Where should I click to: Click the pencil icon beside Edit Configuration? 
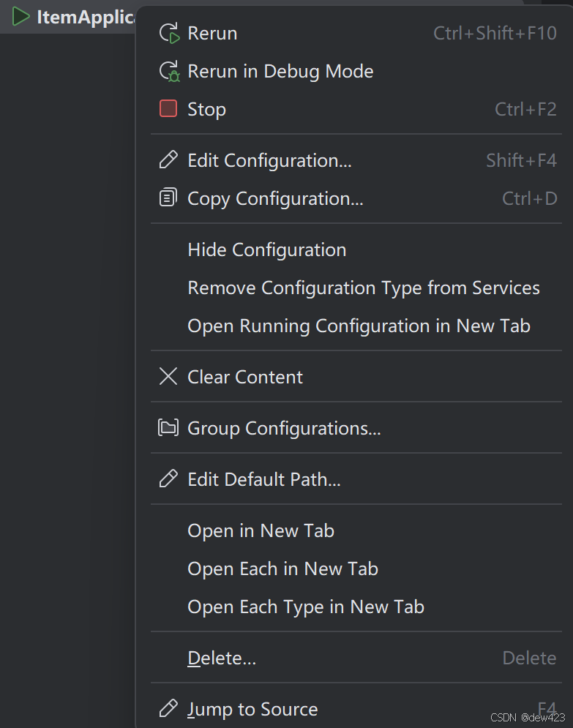coord(168,160)
